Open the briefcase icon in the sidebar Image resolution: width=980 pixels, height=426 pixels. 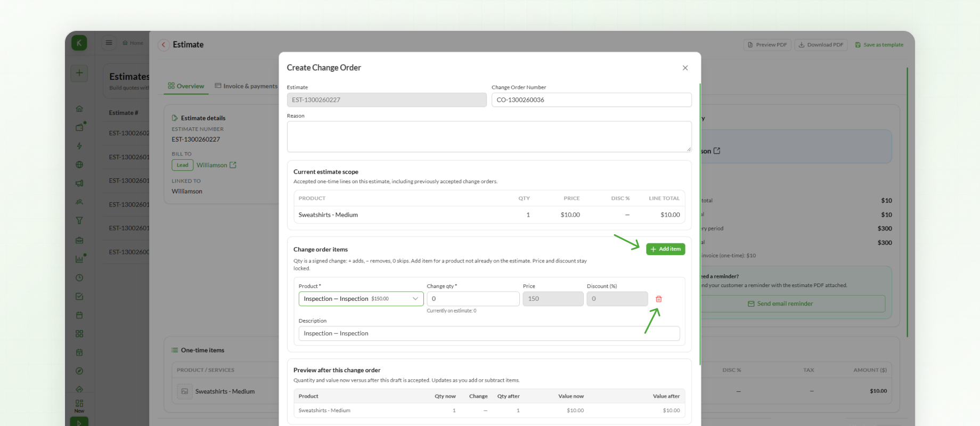tap(79, 240)
